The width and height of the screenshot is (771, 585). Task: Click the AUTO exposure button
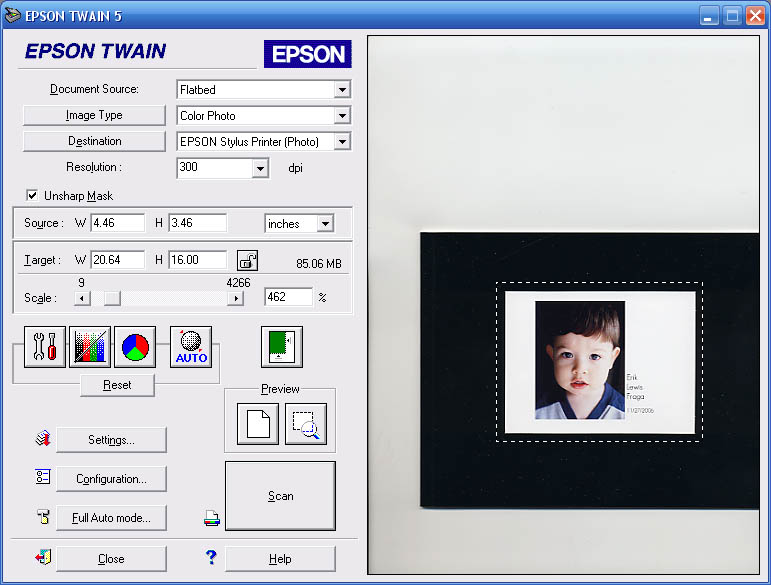[x=191, y=347]
